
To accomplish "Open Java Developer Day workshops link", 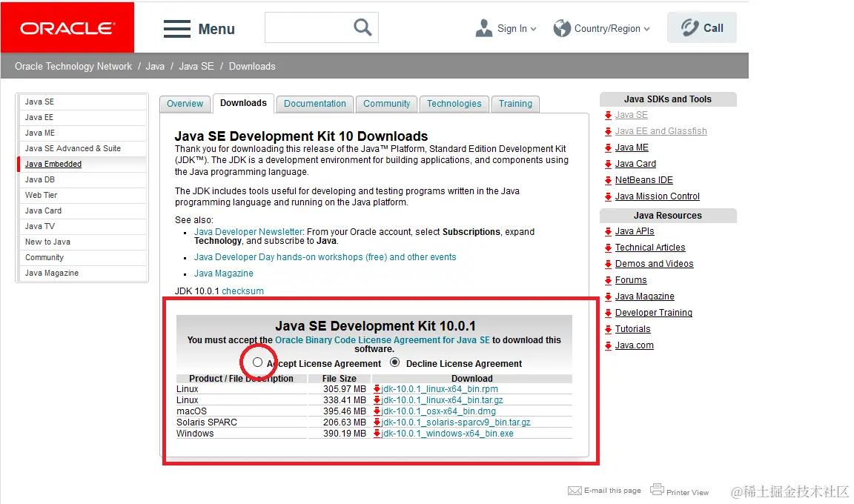I will [325, 257].
